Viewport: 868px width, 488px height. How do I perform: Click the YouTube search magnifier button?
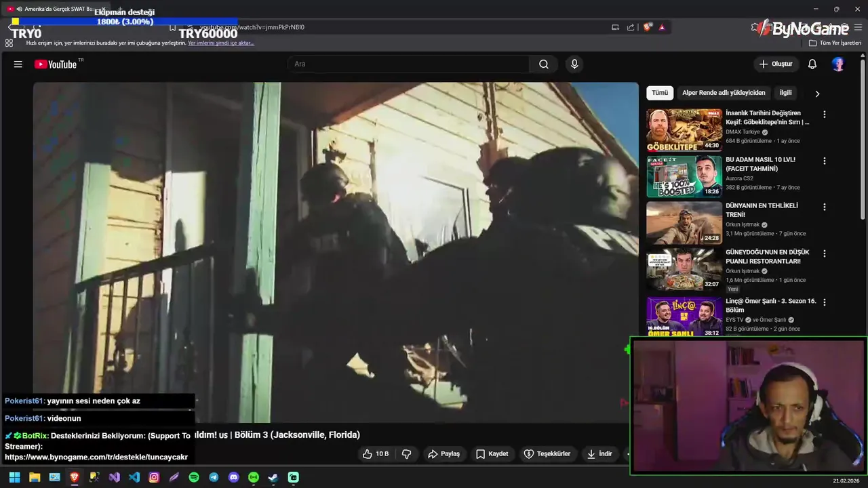tap(544, 64)
